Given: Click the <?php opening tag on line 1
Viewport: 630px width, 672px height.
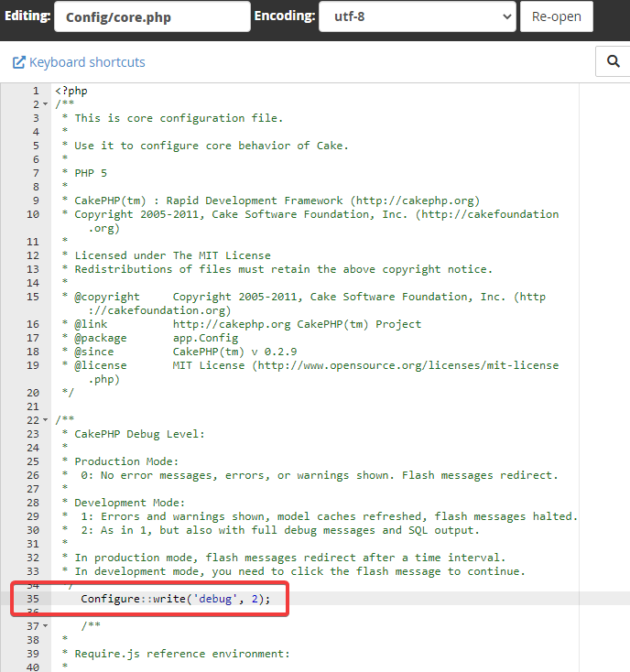Looking at the screenshot, I should 71,91.
